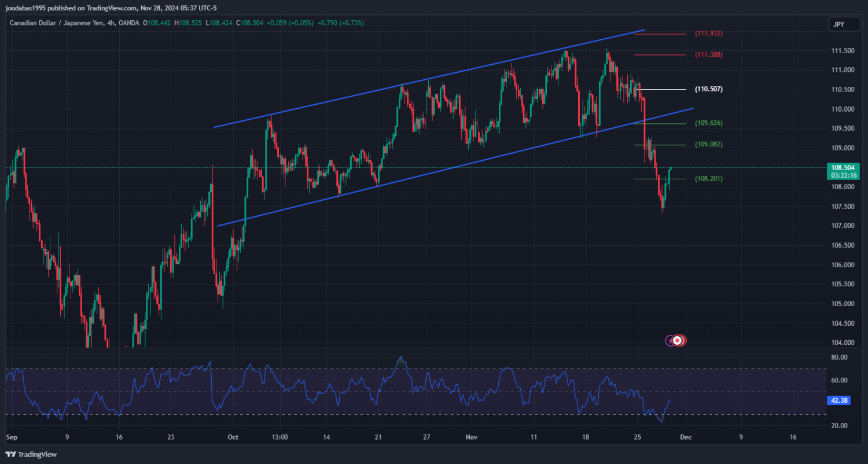Click the Sep label on time axis

pyautogui.click(x=11, y=437)
